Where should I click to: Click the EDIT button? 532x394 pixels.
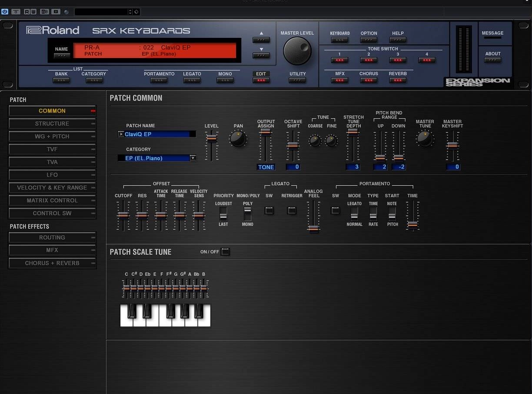(261, 80)
